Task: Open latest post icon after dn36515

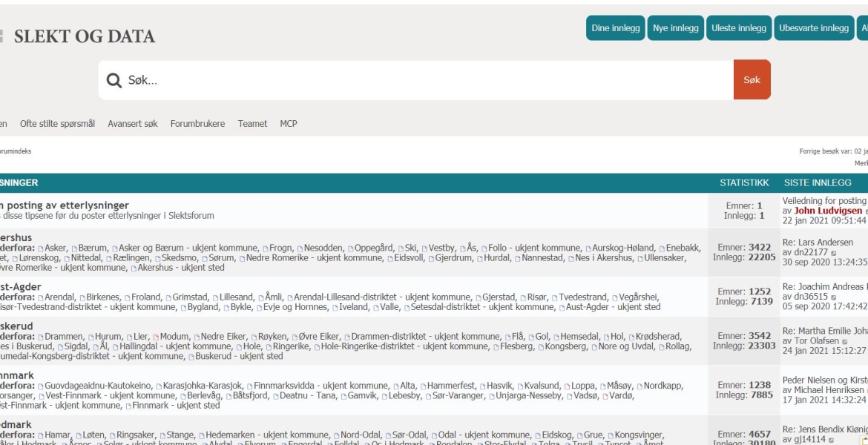Action: (834, 297)
